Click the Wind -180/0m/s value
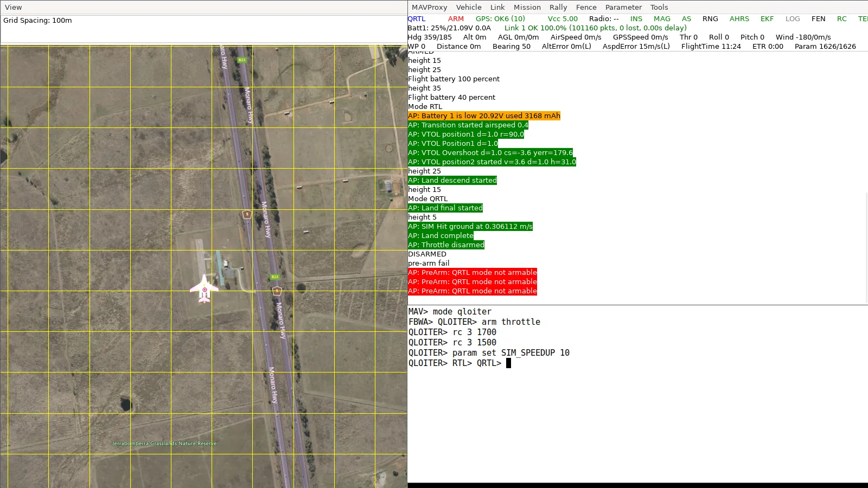Image resolution: width=868 pixels, height=488 pixels. coord(803,37)
